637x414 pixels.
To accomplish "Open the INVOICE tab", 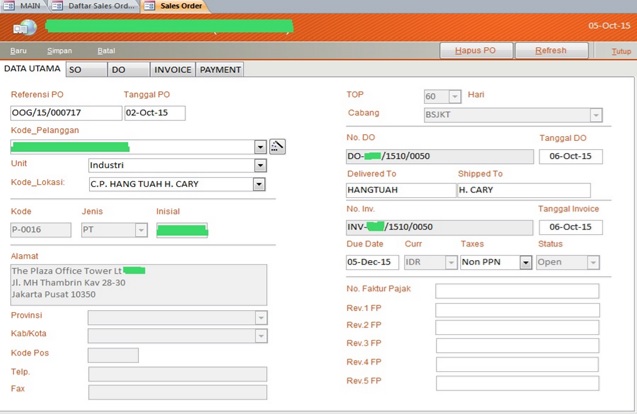I will point(172,70).
